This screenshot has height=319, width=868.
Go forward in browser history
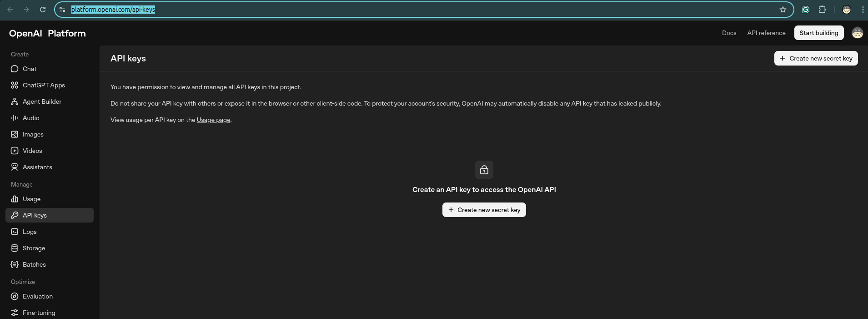(x=26, y=10)
